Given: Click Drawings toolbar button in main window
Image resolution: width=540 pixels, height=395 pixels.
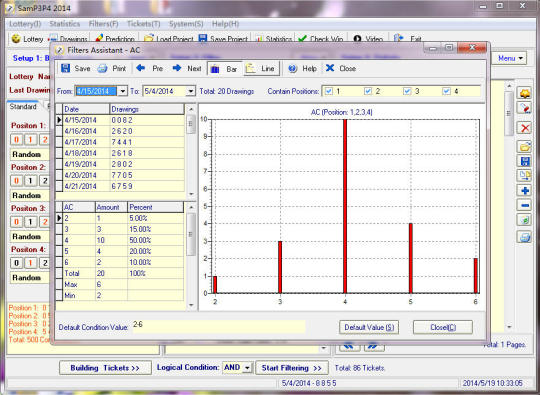Looking at the screenshot, I should point(68,39).
